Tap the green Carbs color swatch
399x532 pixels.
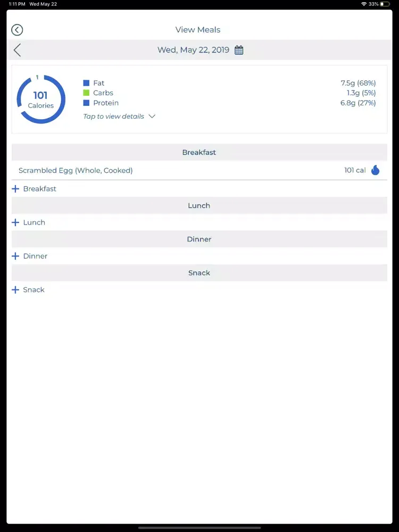pos(86,93)
